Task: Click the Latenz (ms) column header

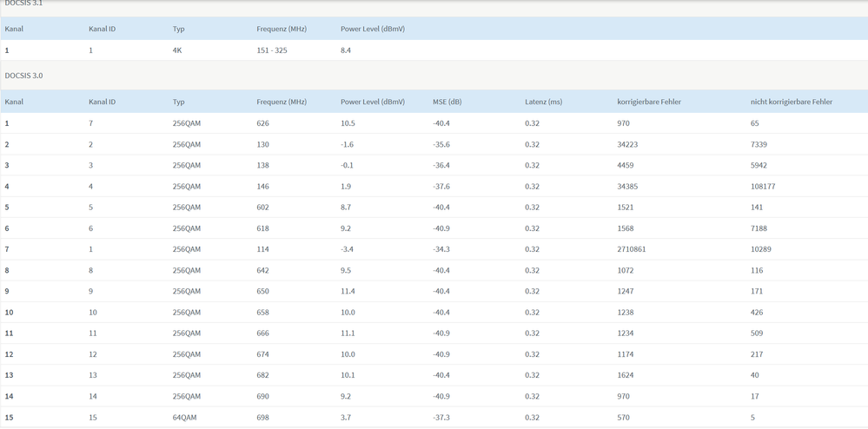Action: [543, 102]
